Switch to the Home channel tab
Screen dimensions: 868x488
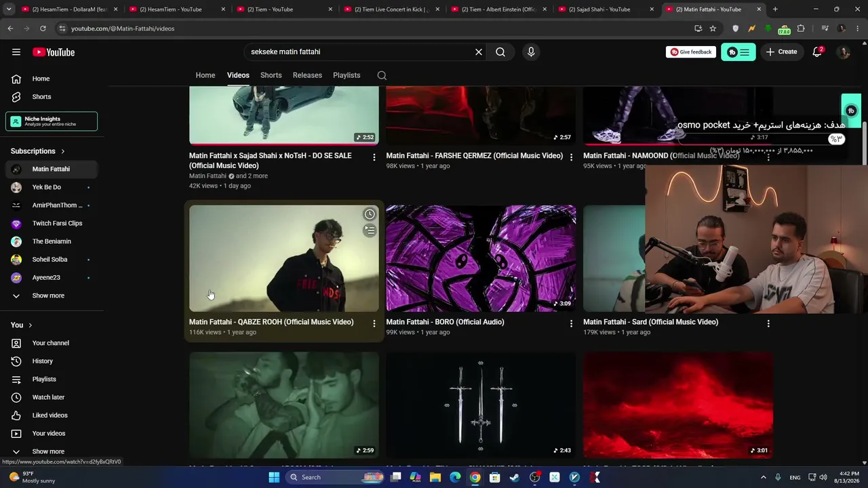pyautogui.click(x=205, y=75)
